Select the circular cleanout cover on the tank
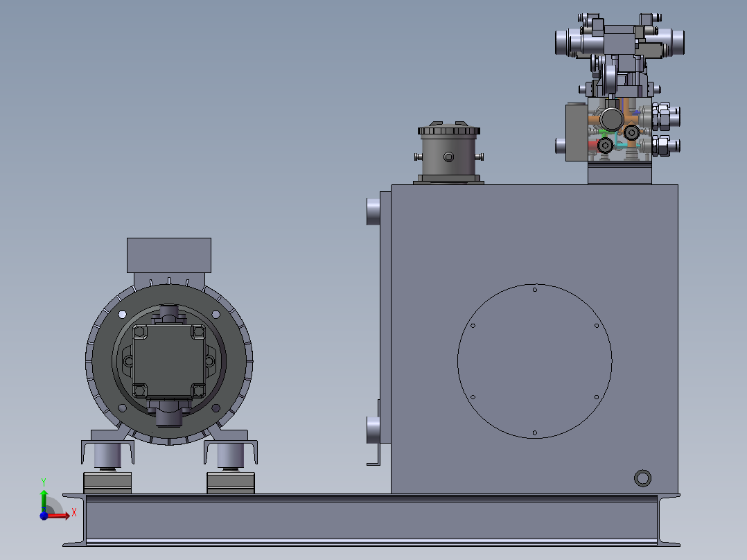 point(534,361)
